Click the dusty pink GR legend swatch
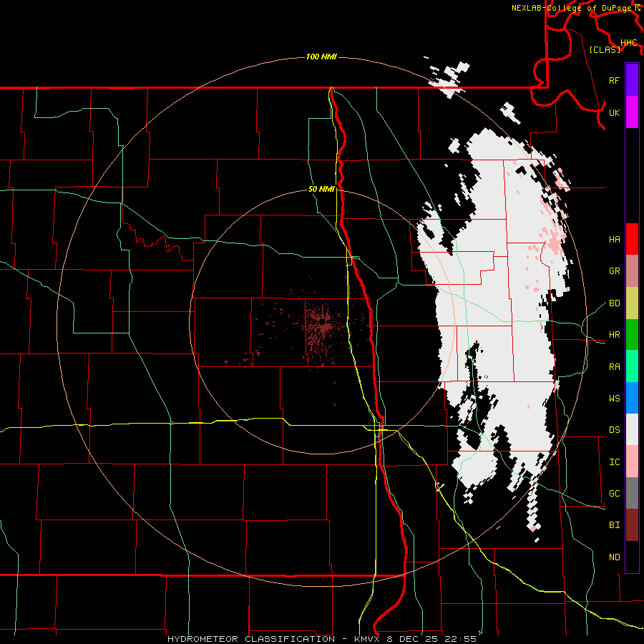The height and width of the screenshot is (644, 644). [x=632, y=271]
